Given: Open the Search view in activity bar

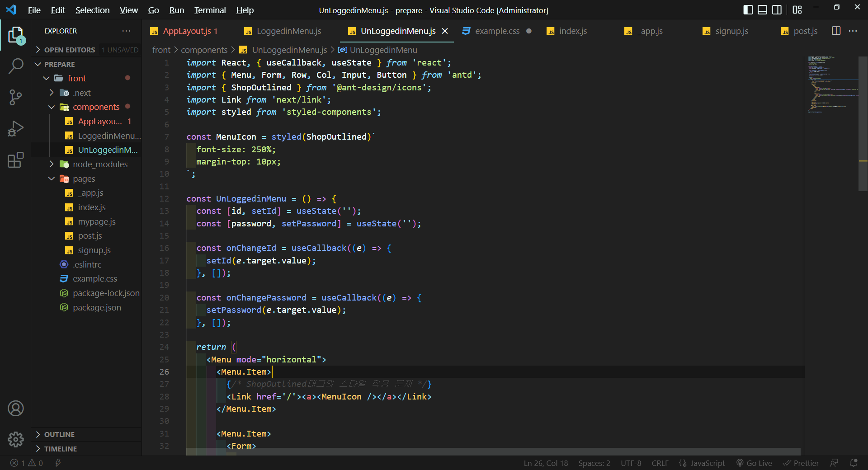Looking at the screenshot, I should click(x=16, y=66).
